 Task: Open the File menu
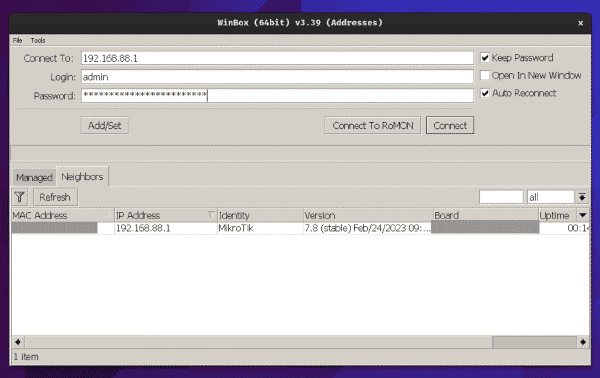[17, 40]
